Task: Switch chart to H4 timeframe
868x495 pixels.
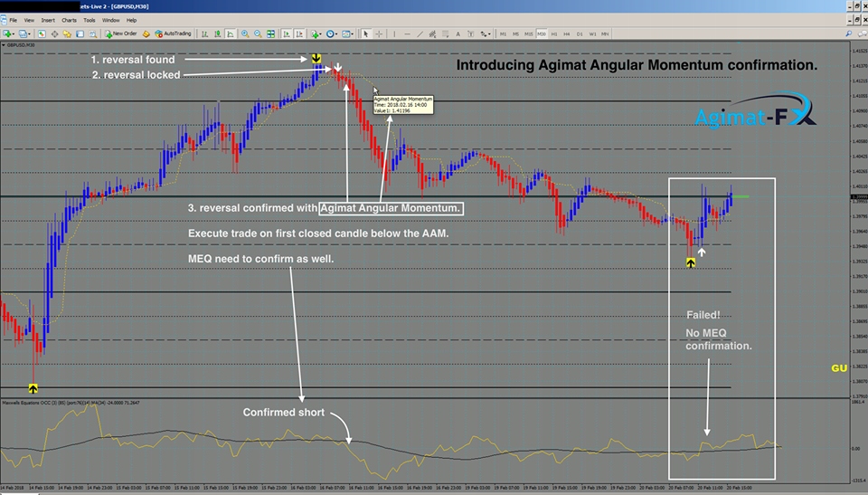Action: pos(566,33)
